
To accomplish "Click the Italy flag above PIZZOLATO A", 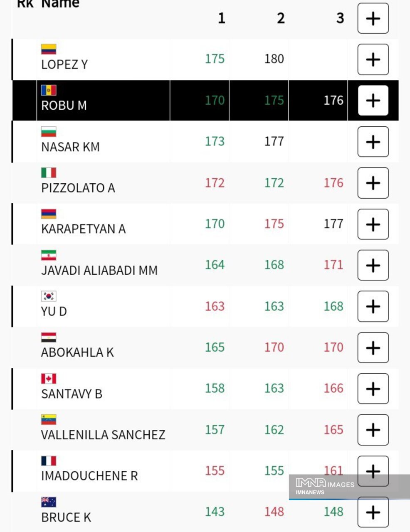I will (49, 172).
